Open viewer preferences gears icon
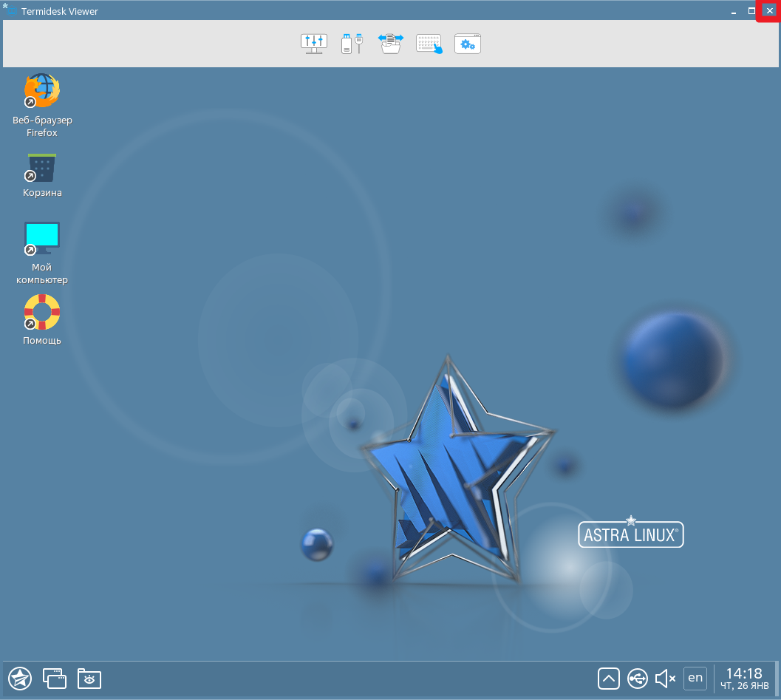The width and height of the screenshot is (781, 700). (467, 44)
